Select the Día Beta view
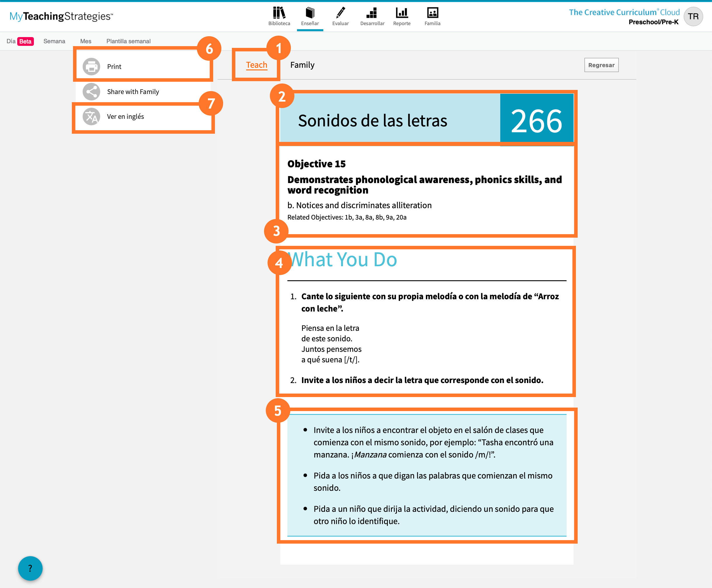 tap(20, 41)
